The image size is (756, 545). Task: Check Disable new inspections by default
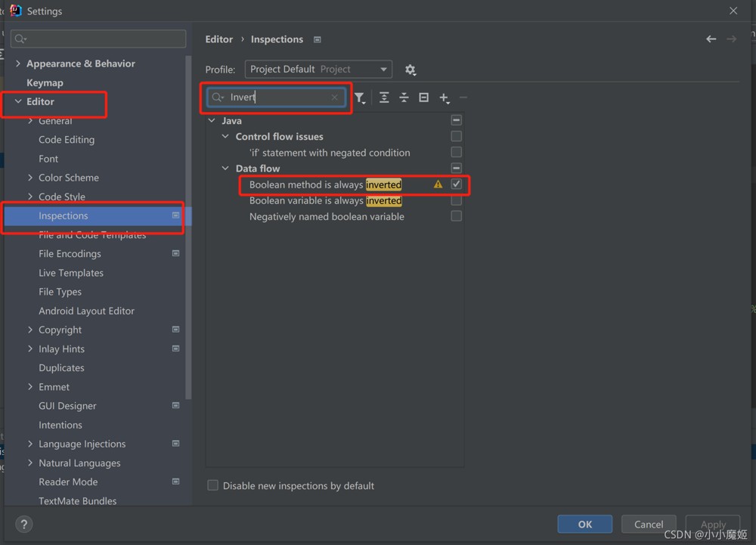pos(212,485)
